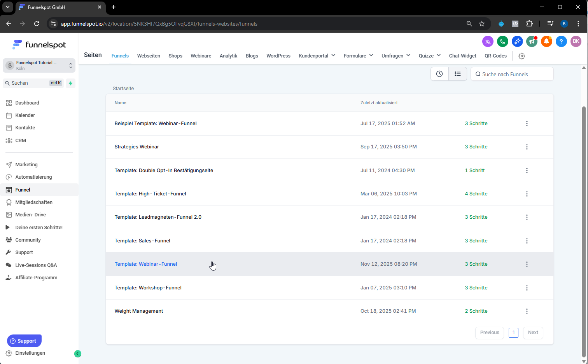This screenshot has width=588, height=364.
Task: Switch to the Webseiten tab
Action: (149, 56)
